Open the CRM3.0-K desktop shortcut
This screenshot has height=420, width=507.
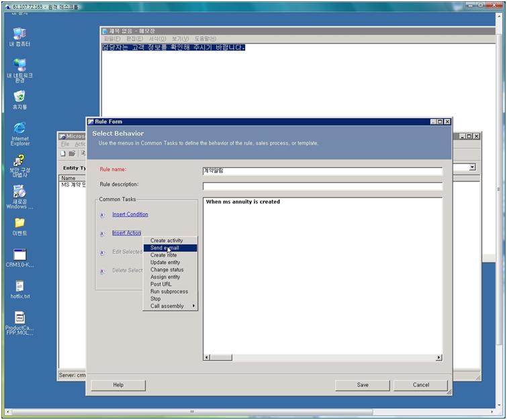click(19, 258)
